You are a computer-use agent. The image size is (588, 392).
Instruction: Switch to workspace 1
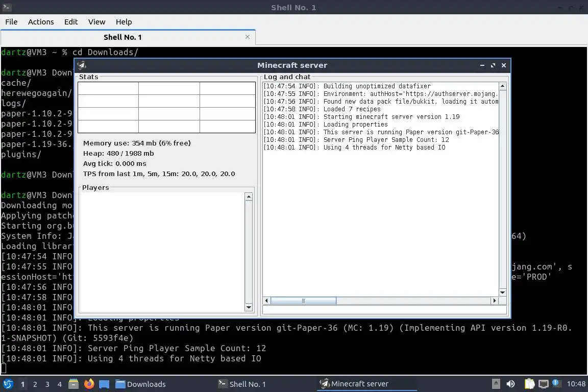22,384
